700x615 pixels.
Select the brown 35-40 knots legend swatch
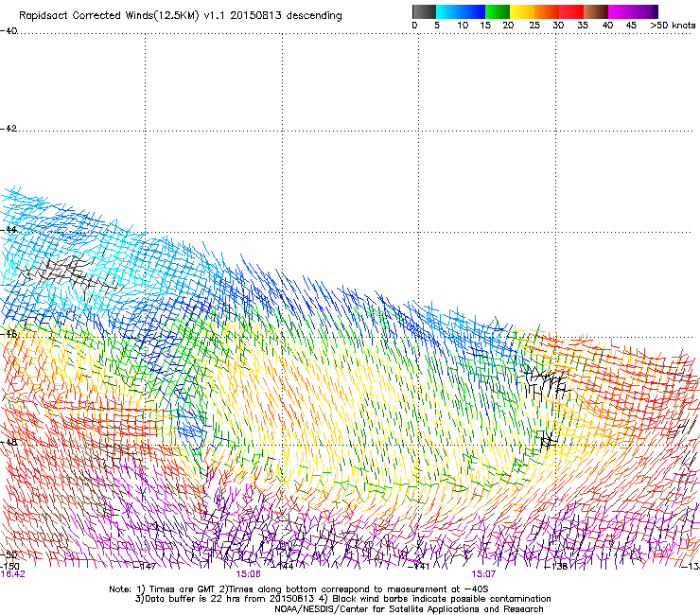pos(596,11)
